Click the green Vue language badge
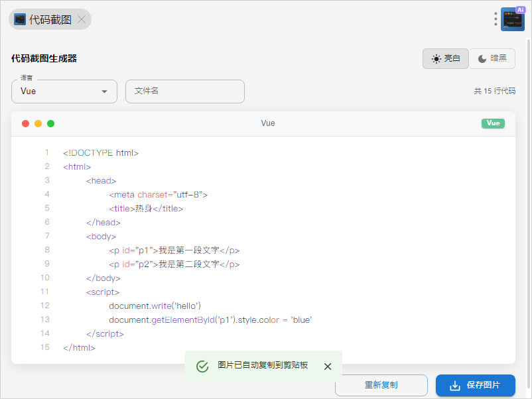 pyautogui.click(x=493, y=123)
